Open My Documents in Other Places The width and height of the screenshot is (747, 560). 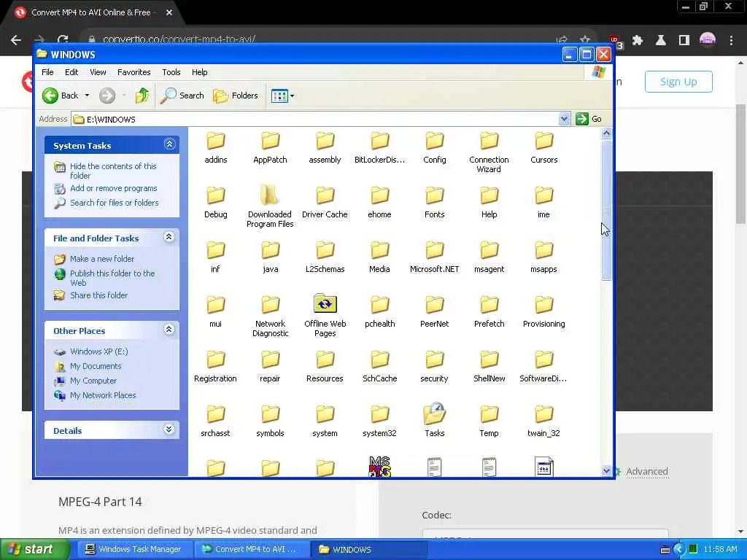tap(96, 366)
